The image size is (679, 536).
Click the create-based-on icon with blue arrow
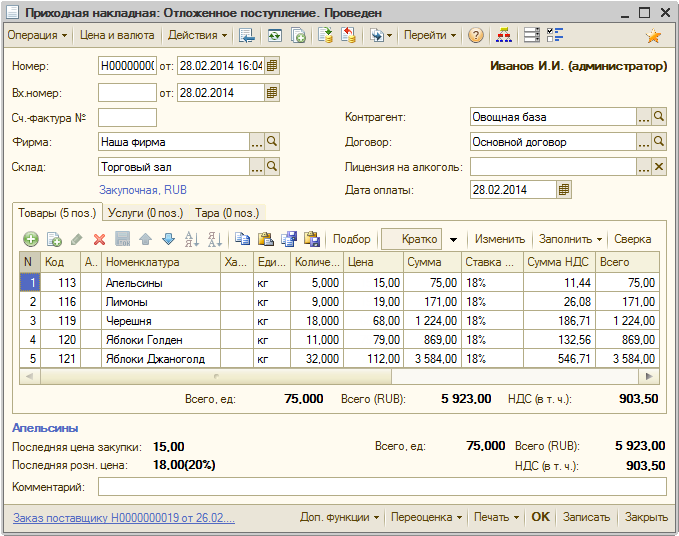[380, 35]
